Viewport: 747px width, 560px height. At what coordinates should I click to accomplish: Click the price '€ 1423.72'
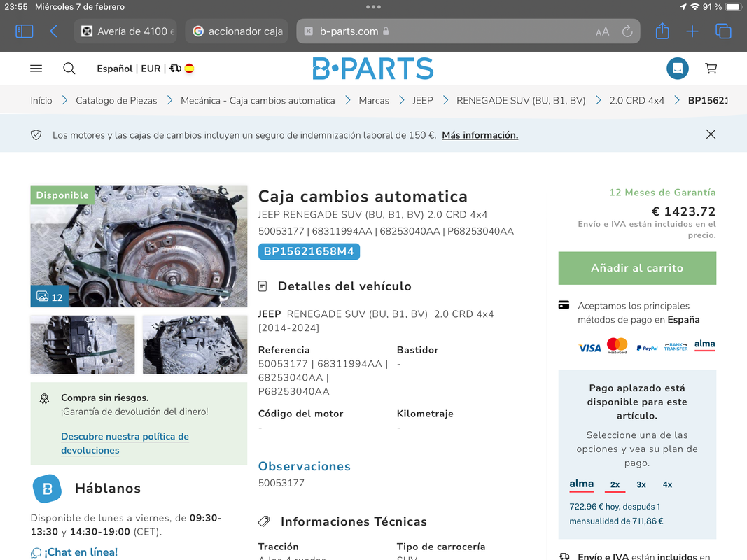tap(683, 211)
